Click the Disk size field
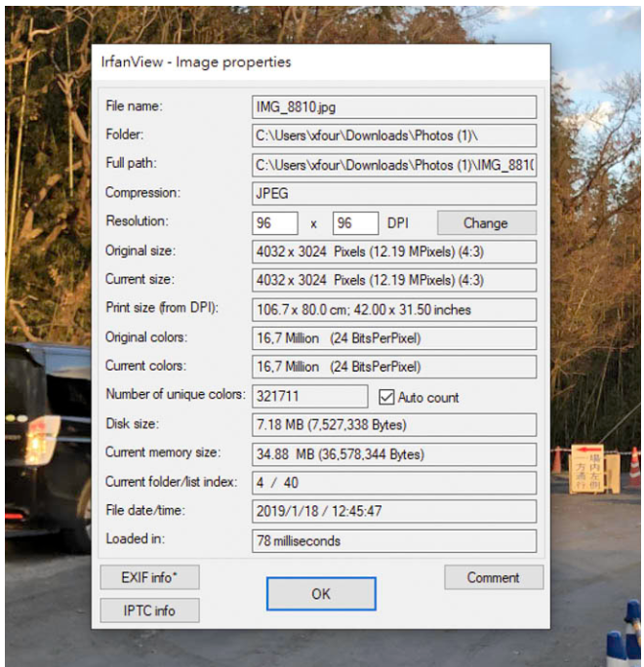This screenshot has height=667, width=644. pyautogui.click(x=393, y=425)
